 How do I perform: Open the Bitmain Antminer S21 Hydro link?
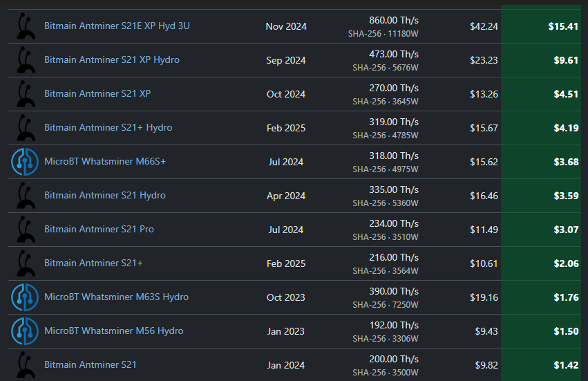tap(105, 195)
